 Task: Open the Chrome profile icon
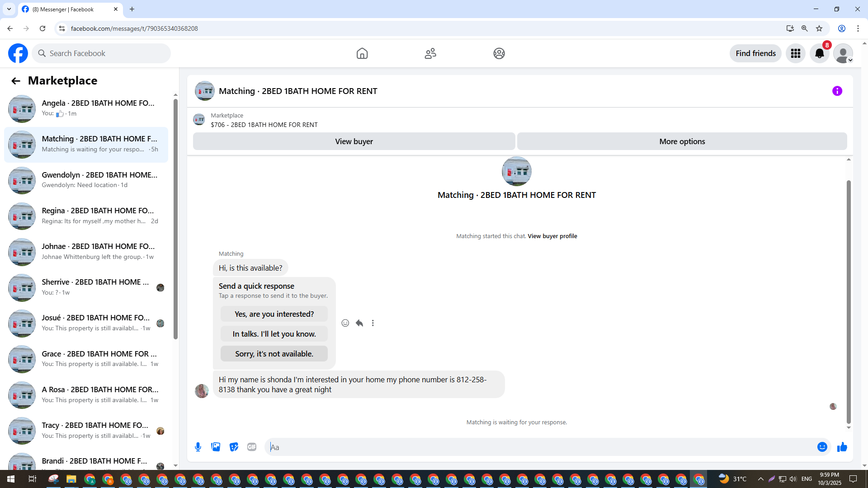click(x=842, y=28)
